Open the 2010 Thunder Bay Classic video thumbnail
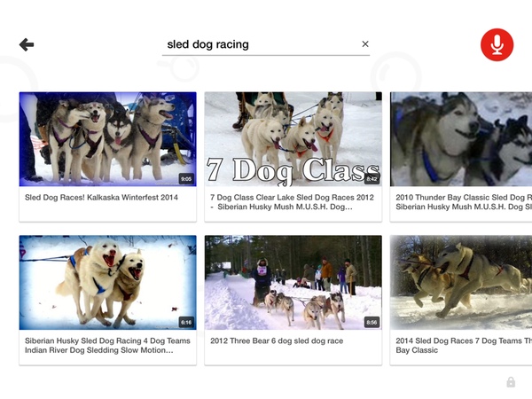Viewport: 532px width, 399px height. click(461, 139)
